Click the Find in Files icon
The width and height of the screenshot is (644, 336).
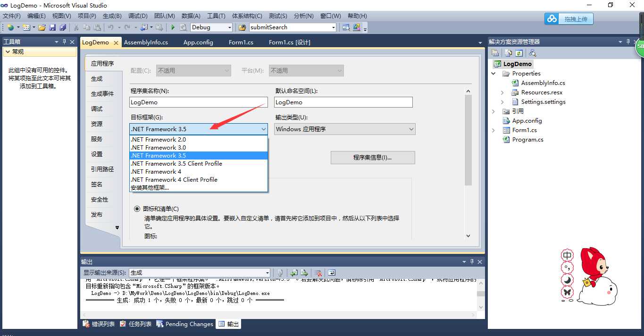(x=243, y=27)
